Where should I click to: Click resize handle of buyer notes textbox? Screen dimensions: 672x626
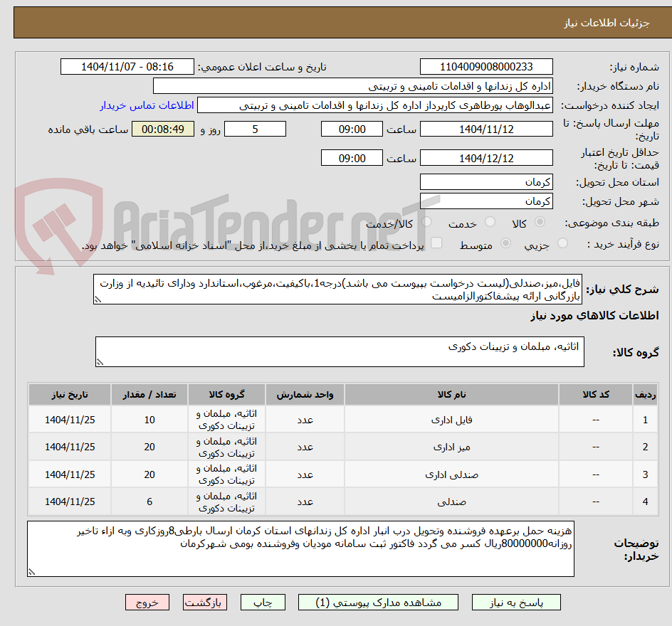pos(31,572)
